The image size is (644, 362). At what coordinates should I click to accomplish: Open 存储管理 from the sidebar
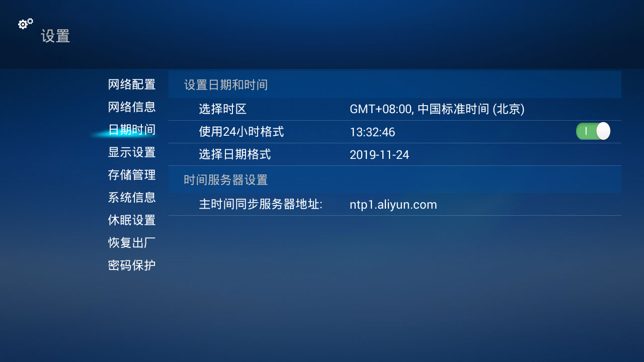pyautogui.click(x=132, y=175)
